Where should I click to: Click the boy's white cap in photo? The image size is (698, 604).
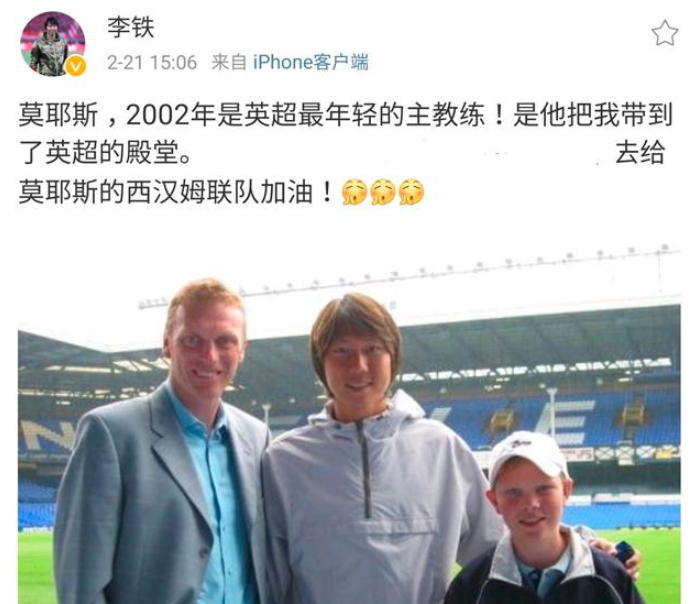[528, 454]
